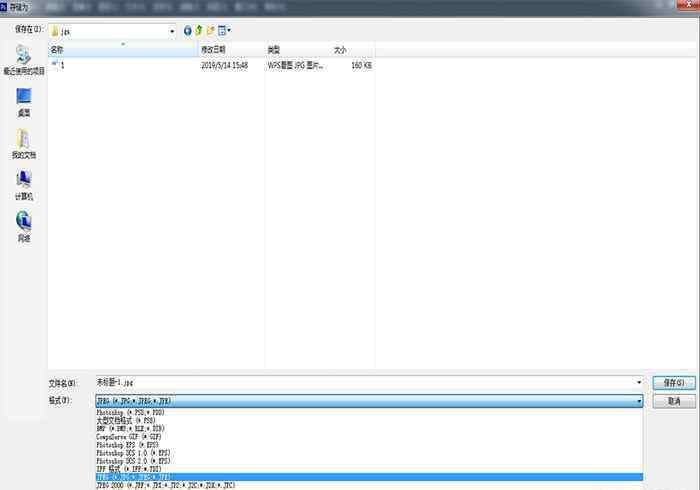
Task: Open My Documents in sidebar
Action: coord(24,143)
